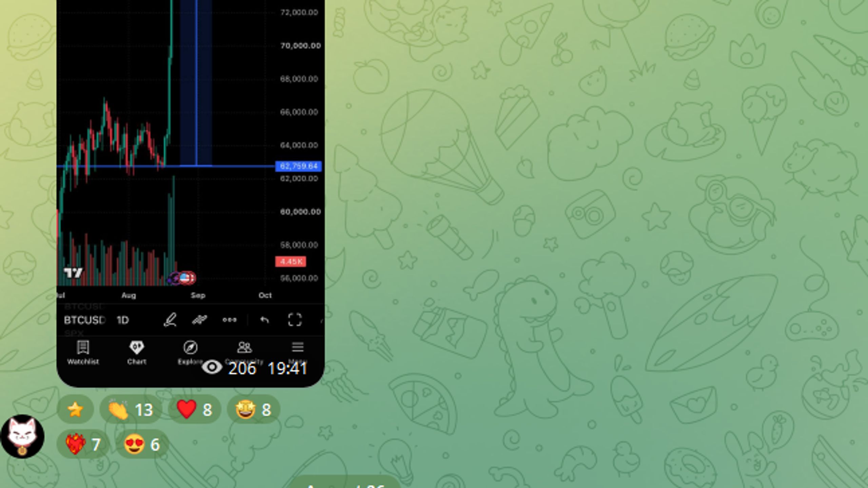Click the red 4.45K volume label
868x488 pixels.
(291, 262)
